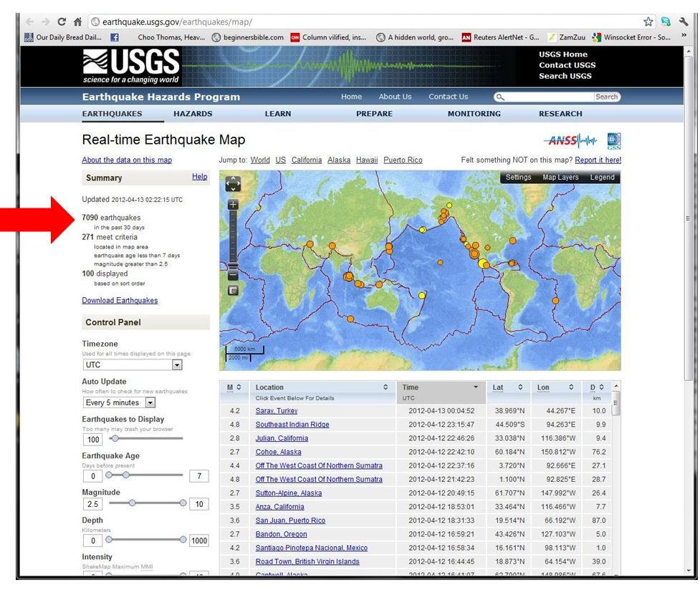Viewport: 700px width, 590px height.
Task: Zoom out on the earthquake map
Action: pos(233,275)
